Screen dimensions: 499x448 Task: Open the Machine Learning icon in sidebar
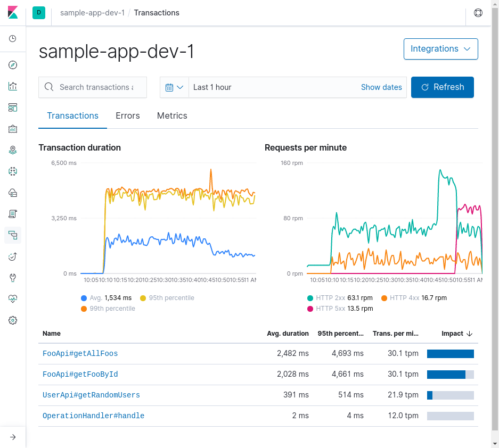tap(13, 171)
